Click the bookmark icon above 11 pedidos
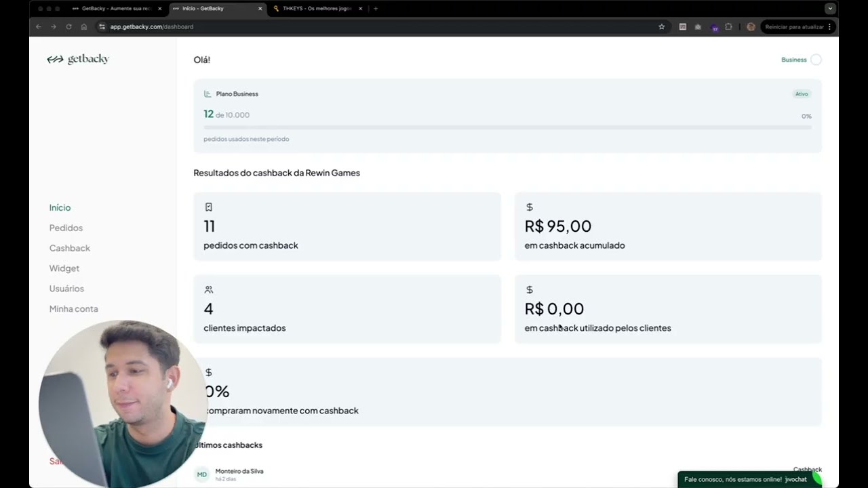This screenshot has width=868, height=488. click(x=208, y=207)
